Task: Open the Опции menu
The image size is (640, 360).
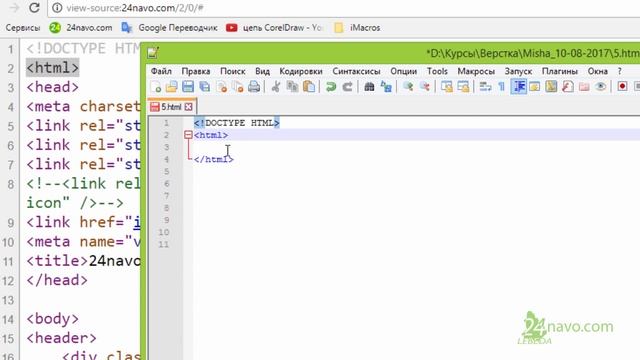Action: click(403, 71)
